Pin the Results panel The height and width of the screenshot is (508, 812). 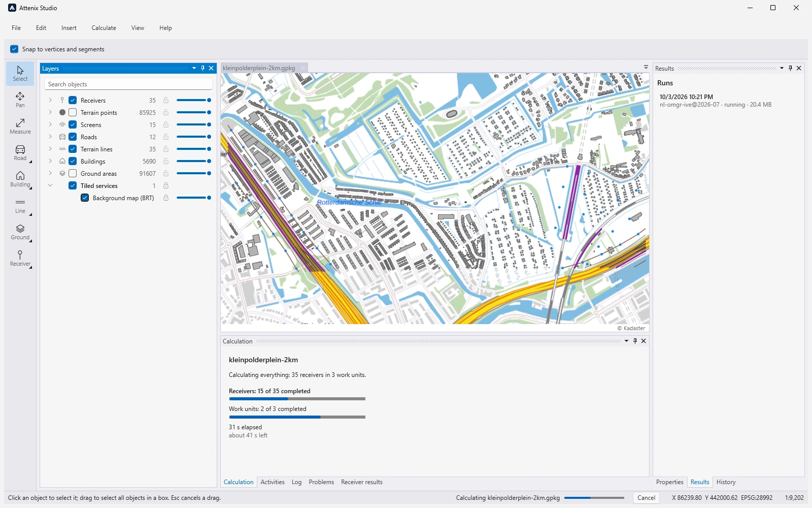pos(790,68)
